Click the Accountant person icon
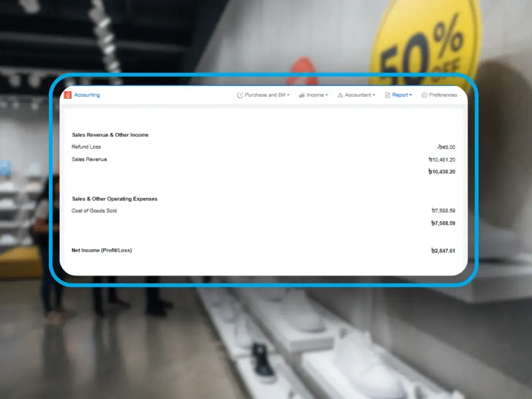The image size is (532, 399). click(x=340, y=96)
